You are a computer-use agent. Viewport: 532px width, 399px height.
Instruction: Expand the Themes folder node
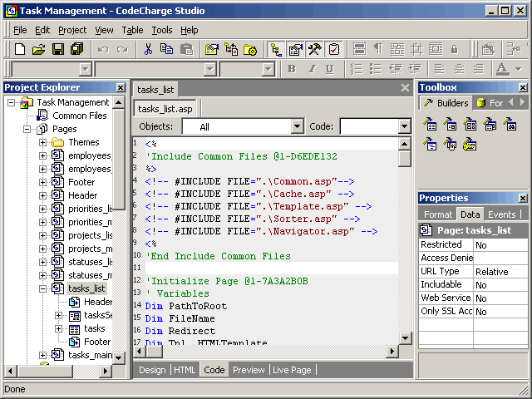pos(42,142)
